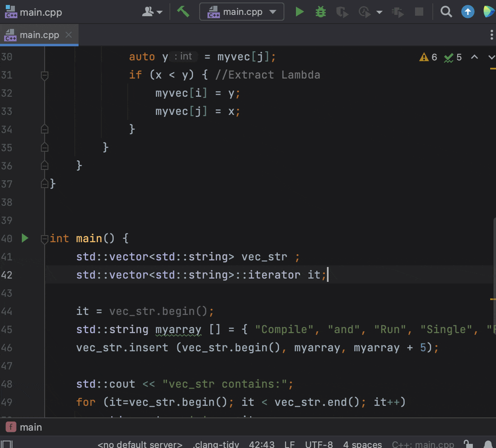Viewport: 496px width, 448px height.
Task: Click the Stop square button
Action: (419, 12)
